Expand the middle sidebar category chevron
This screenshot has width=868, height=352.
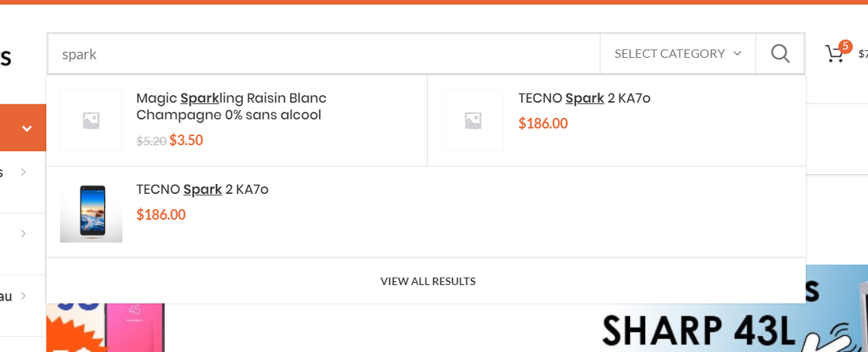pyautogui.click(x=24, y=233)
